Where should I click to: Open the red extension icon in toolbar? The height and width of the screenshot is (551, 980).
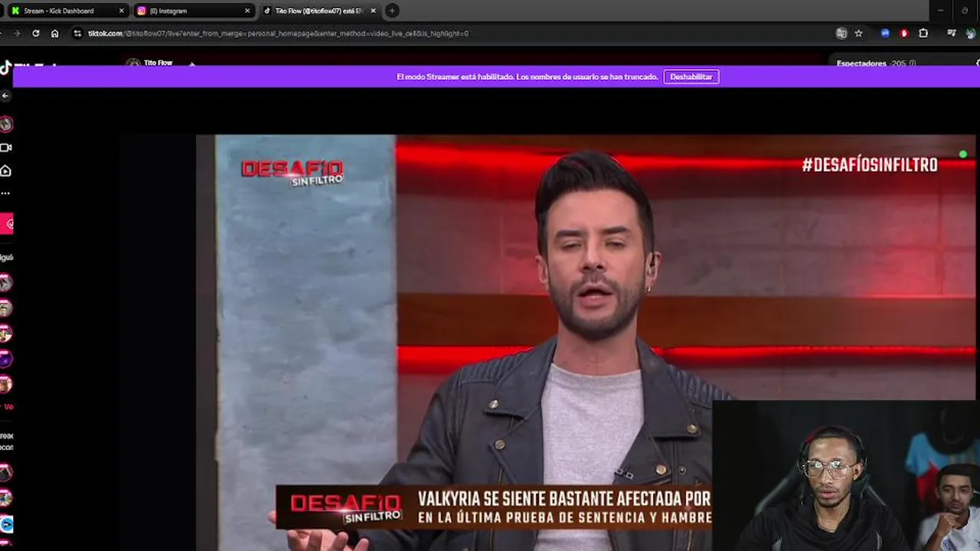[x=904, y=33]
